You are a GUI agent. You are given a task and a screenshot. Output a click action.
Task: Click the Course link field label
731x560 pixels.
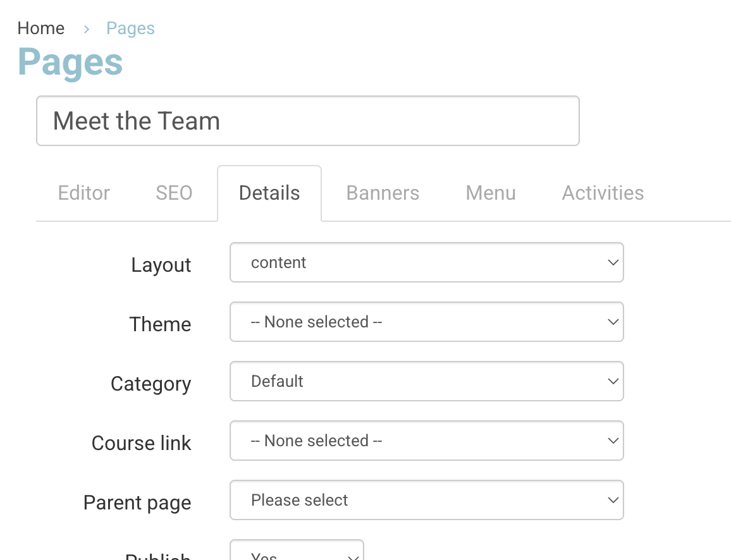click(141, 443)
